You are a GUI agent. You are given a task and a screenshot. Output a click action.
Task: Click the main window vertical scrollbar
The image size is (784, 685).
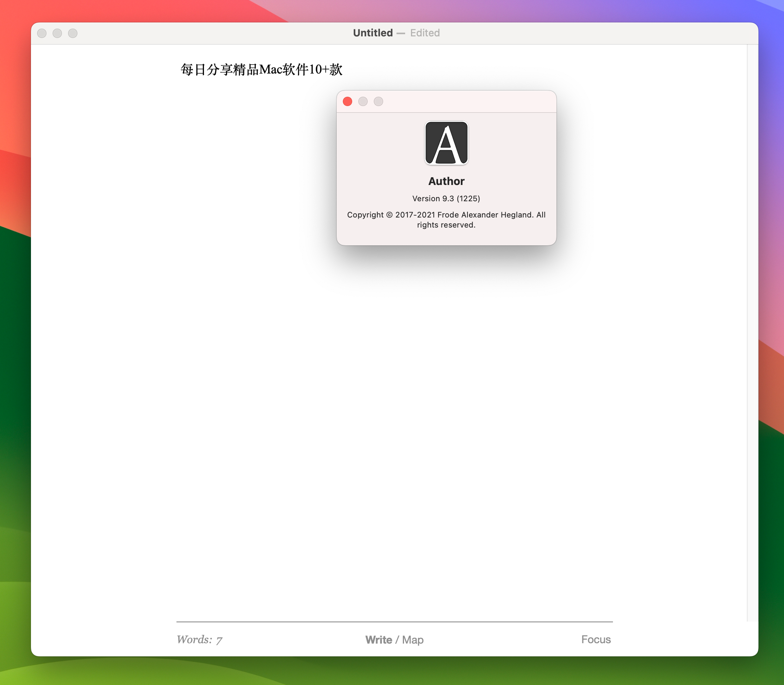(x=752, y=333)
